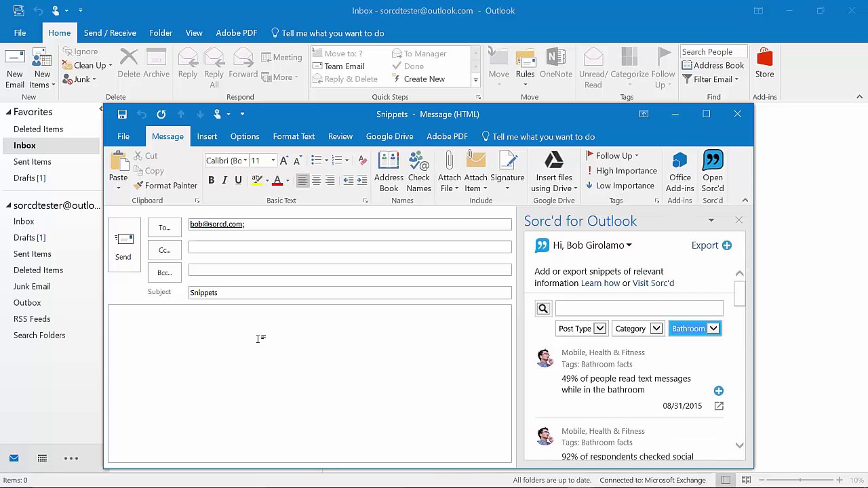This screenshot has height=488, width=868.
Task: Decrease indent of paragraph
Action: [348, 180]
